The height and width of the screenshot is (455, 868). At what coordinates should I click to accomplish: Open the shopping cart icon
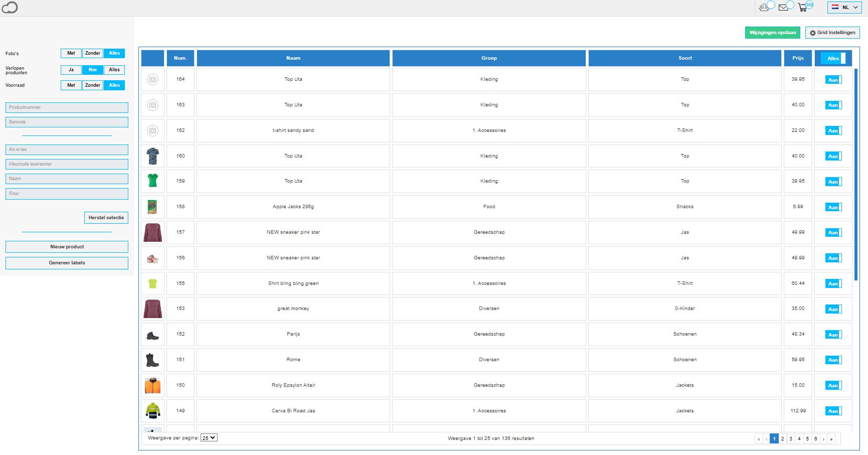pos(803,8)
